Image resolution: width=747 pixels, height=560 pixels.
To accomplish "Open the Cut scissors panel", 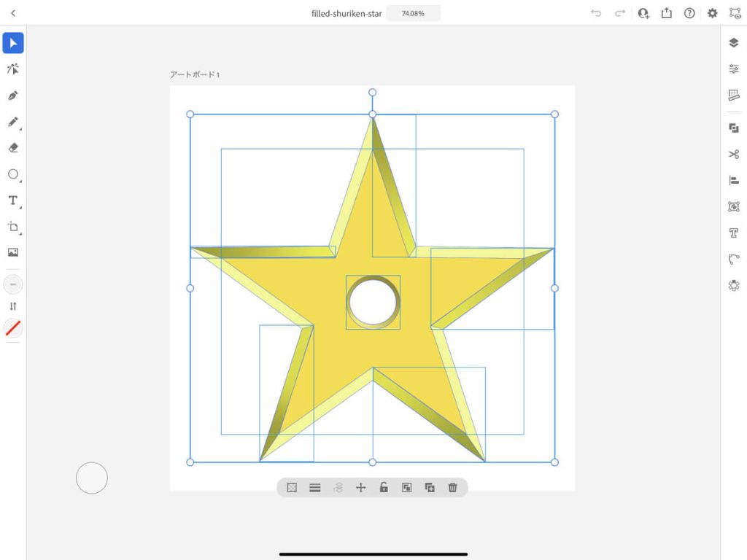I will coord(734,155).
